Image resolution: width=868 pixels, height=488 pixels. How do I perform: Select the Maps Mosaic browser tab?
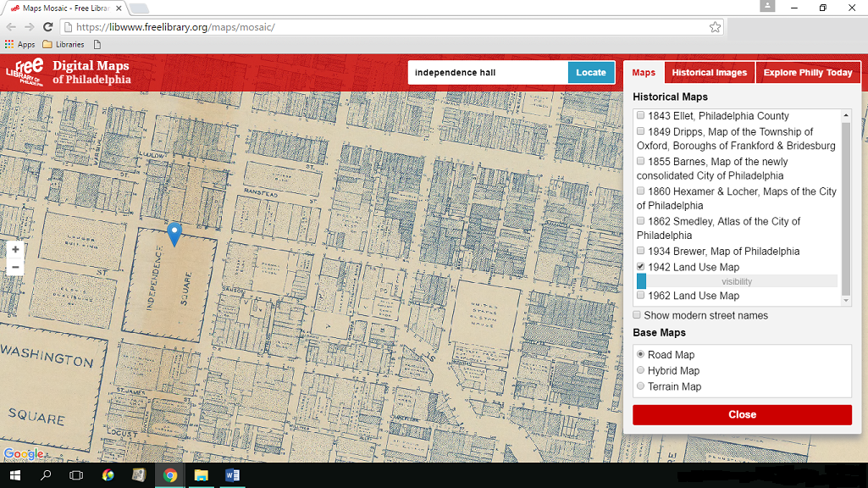click(x=65, y=8)
